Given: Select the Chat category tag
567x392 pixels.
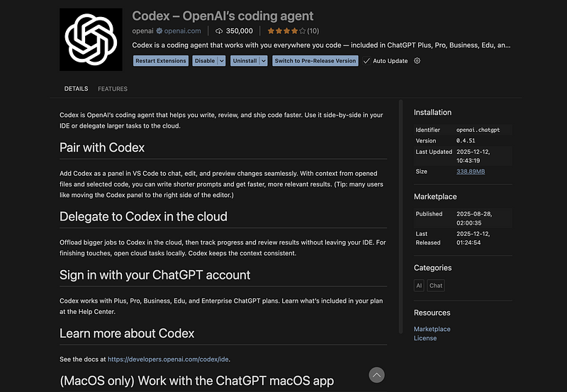Looking at the screenshot, I should [436, 286].
